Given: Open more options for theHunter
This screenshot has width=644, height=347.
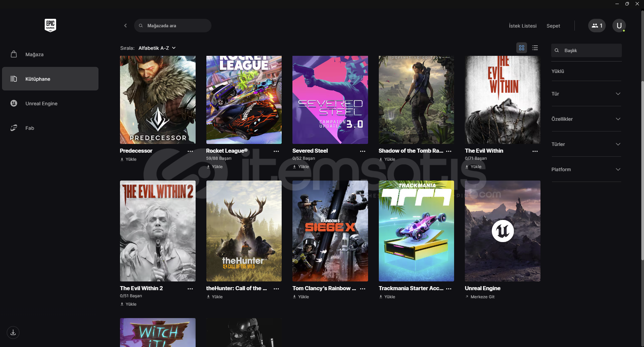Looking at the screenshot, I should tap(276, 289).
